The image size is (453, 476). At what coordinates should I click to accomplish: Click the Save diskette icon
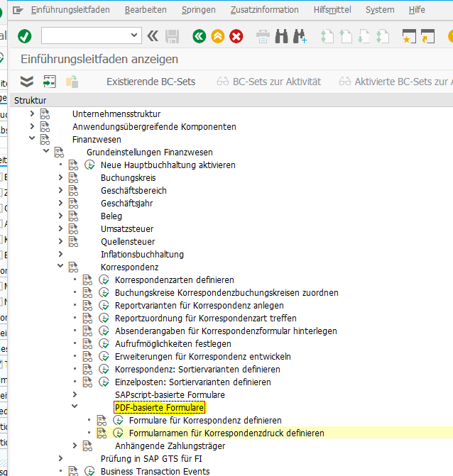click(x=173, y=36)
